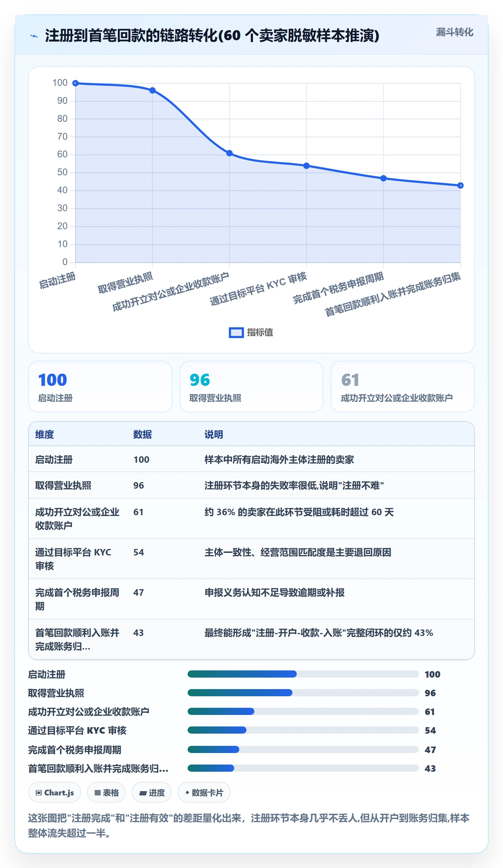Screen dimensions: 503x868
Task: Click the 取得营业执照 progress bar
Action: click(x=303, y=693)
